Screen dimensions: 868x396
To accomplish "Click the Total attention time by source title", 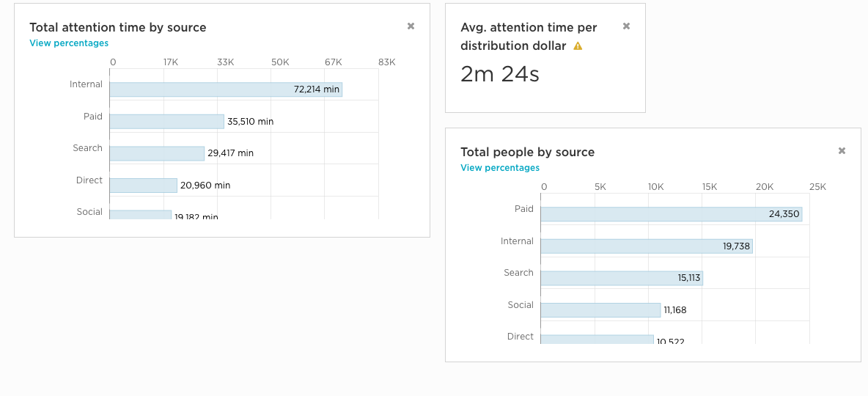I will [118, 28].
